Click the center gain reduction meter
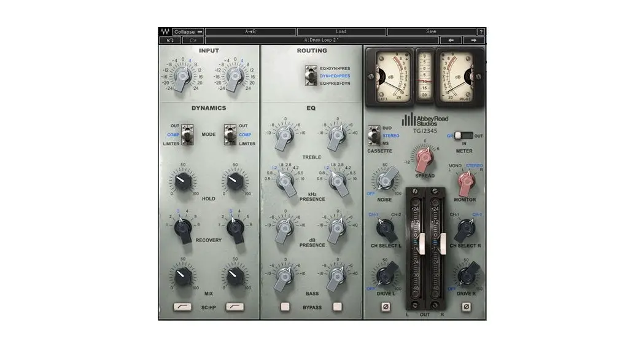The width and height of the screenshot is (644, 349). point(424,76)
